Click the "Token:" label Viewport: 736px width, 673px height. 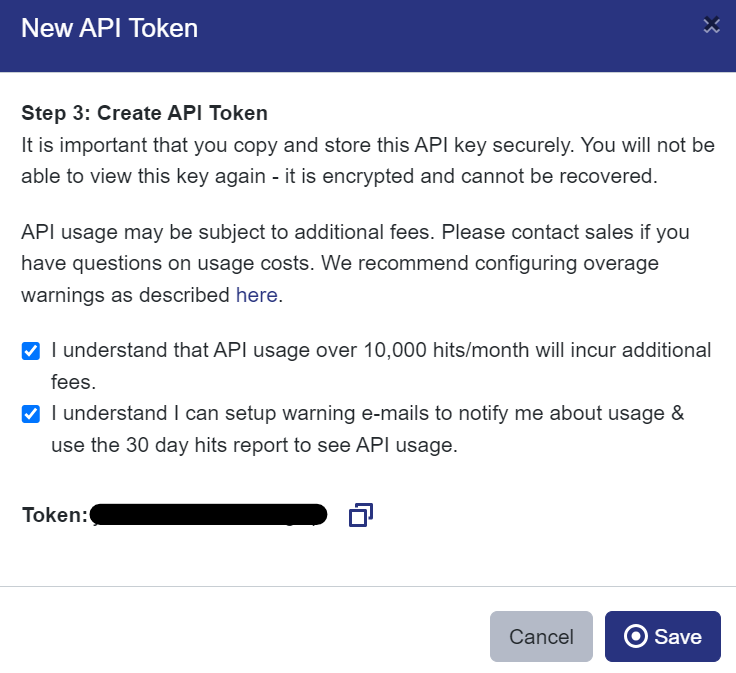click(55, 515)
